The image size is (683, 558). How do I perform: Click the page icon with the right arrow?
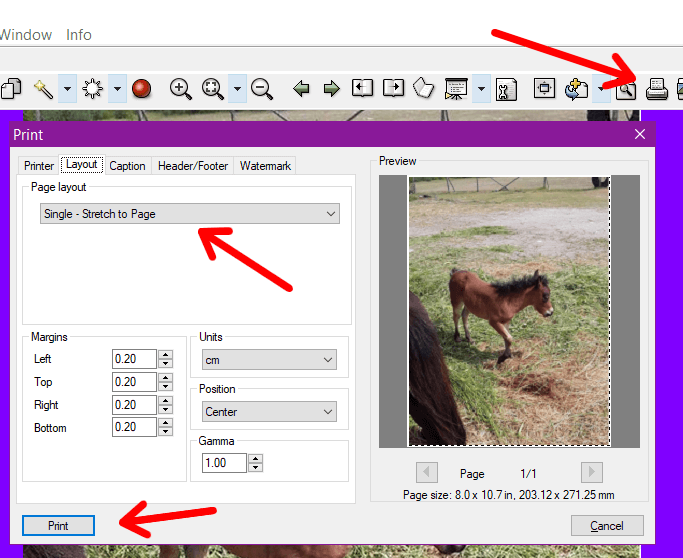tap(393, 88)
